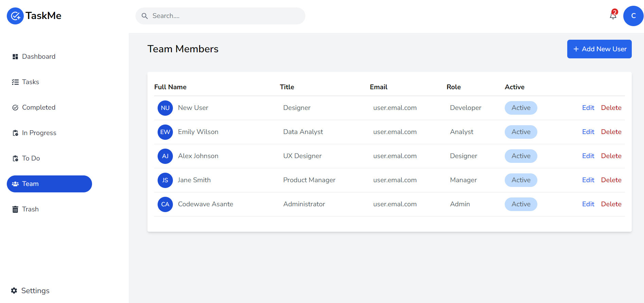Viewport: 644px width, 303px height.
Task: Click the AJ avatar for Alex Johnson
Action: click(x=165, y=156)
